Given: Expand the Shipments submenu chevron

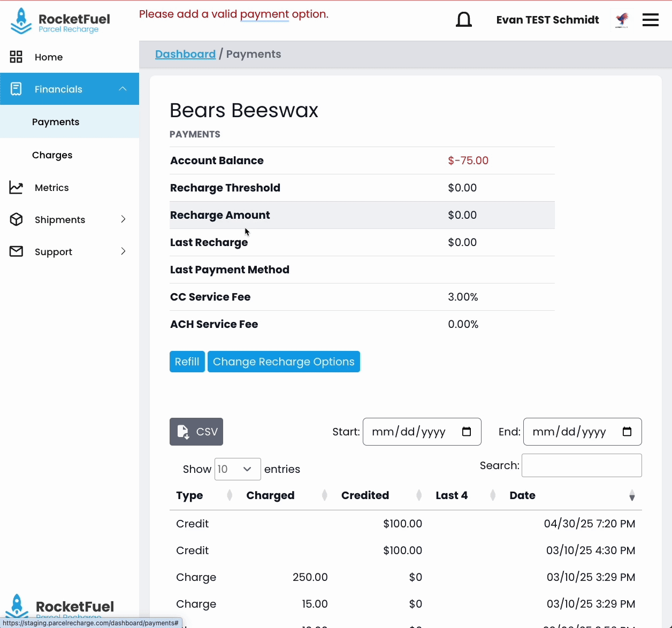Looking at the screenshot, I should point(123,219).
